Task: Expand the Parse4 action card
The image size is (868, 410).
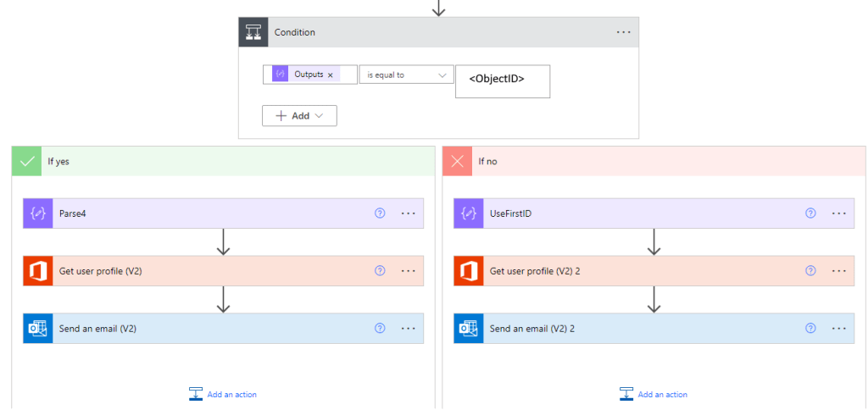Action: pos(223,213)
